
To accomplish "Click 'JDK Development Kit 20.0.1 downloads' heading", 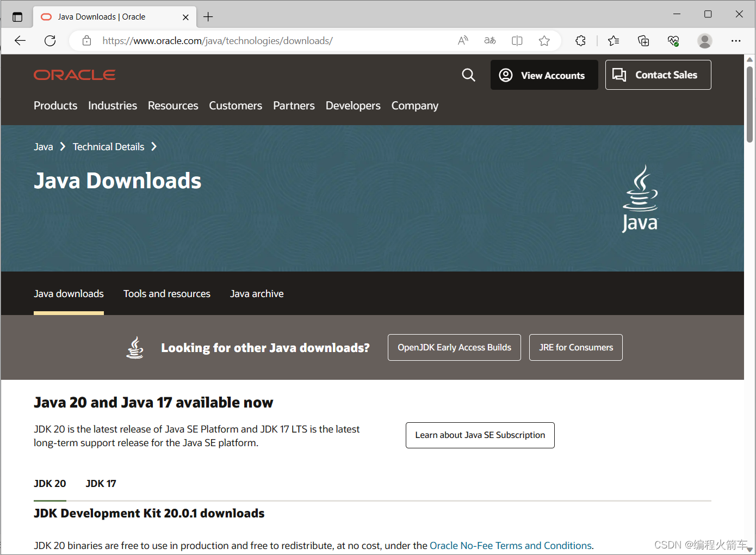I will click(x=149, y=513).
